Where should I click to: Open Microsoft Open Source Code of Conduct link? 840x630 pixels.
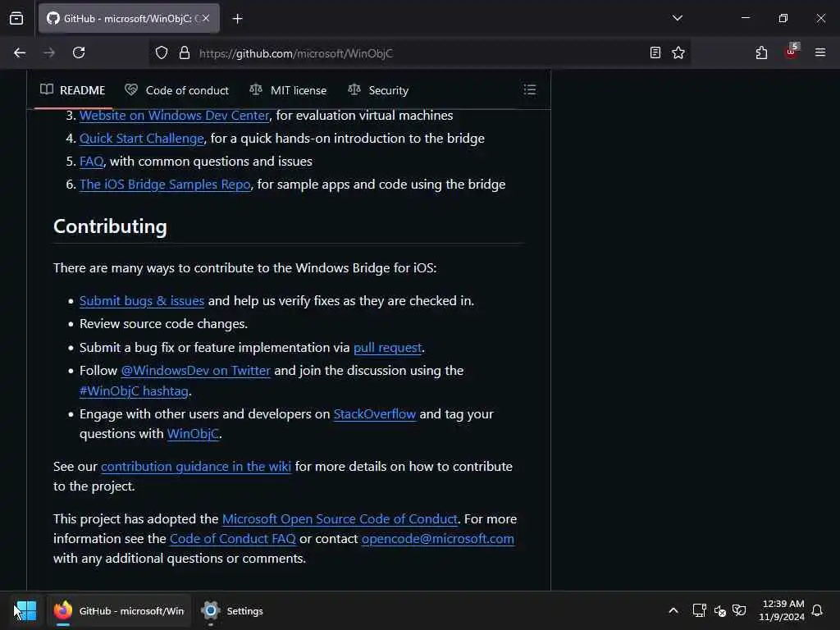340,518
